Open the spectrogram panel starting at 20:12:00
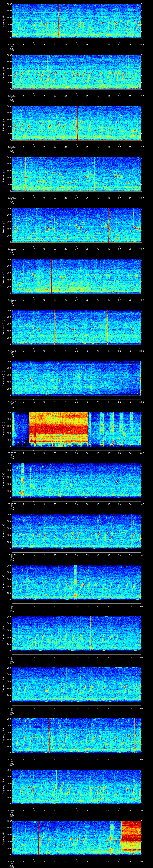The image size is (153, 868). [77, 582]
